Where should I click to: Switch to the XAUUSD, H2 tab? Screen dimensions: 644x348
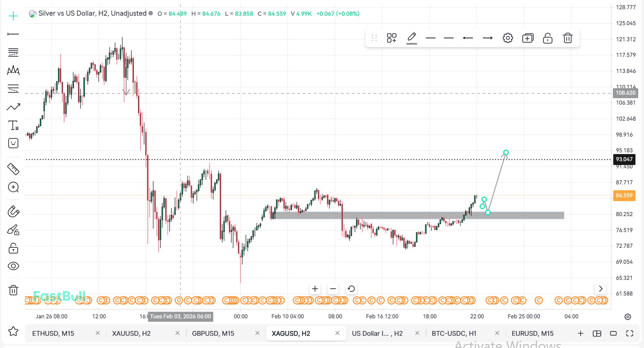pos(131,333)
